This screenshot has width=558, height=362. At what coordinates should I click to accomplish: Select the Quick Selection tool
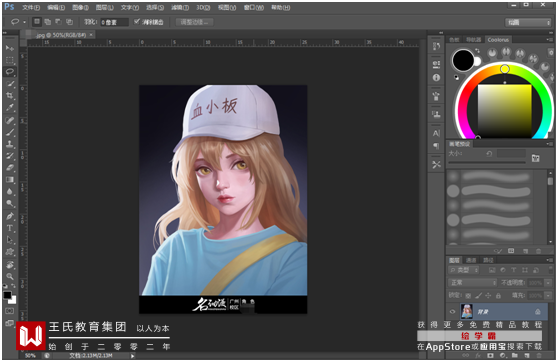[x=10, y=84]
